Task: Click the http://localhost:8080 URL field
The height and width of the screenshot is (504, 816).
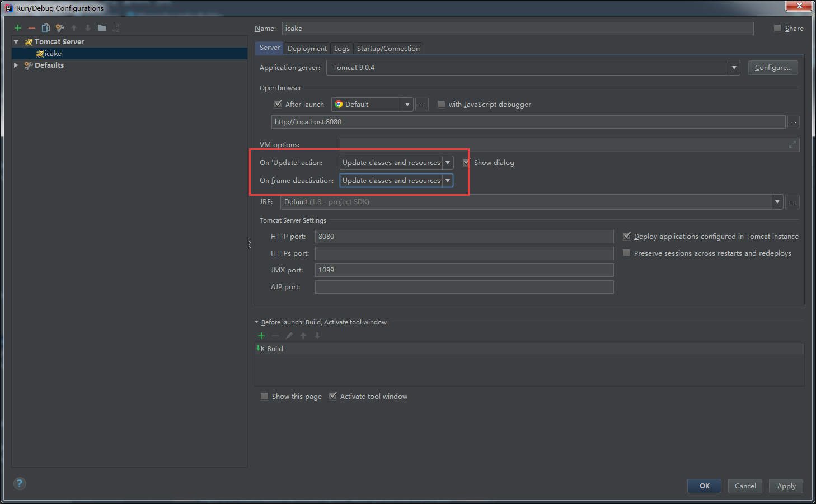Action: click(x=528, y=122)
